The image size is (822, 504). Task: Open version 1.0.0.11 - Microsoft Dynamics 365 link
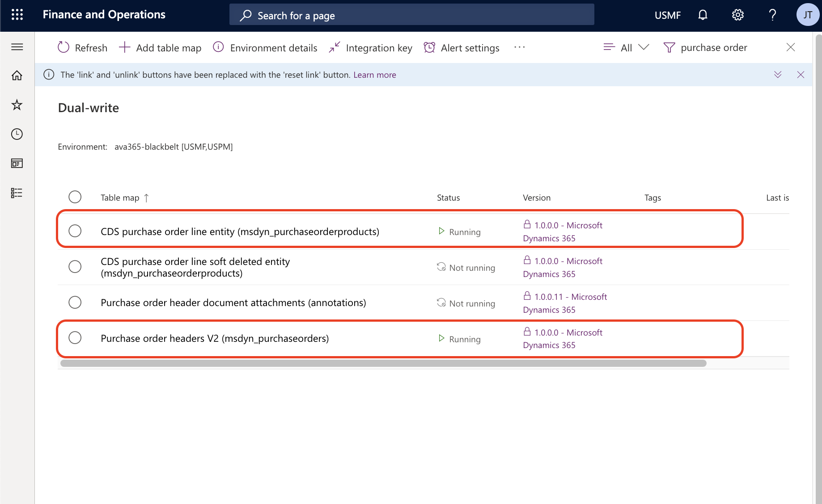coord(565,303)
